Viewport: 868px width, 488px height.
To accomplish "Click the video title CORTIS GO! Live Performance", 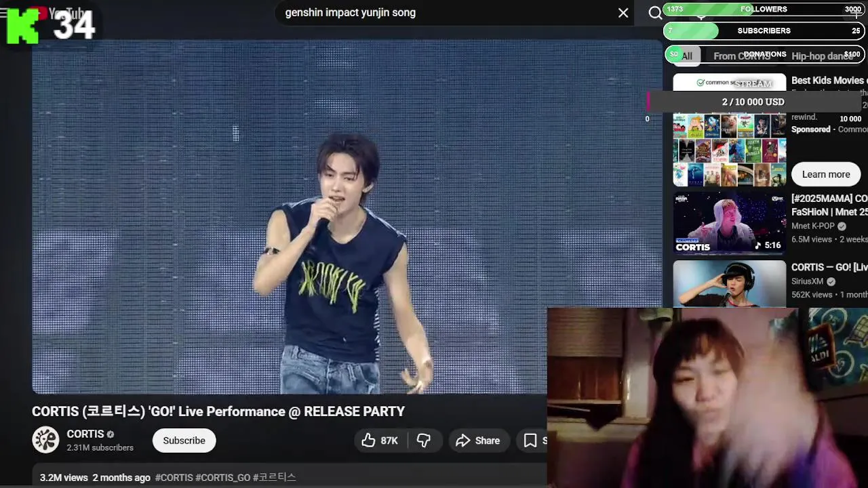I will click(x=218, y=411).
